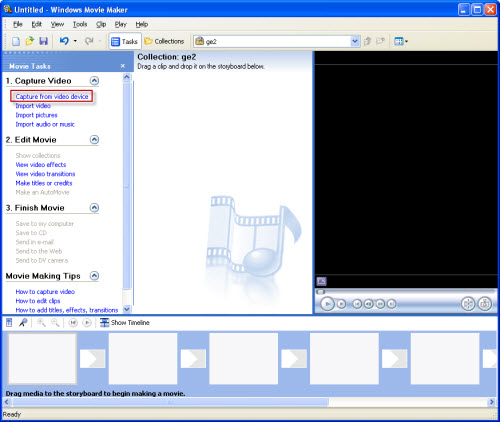Collapse the Finish Movie section

(95, 208)
